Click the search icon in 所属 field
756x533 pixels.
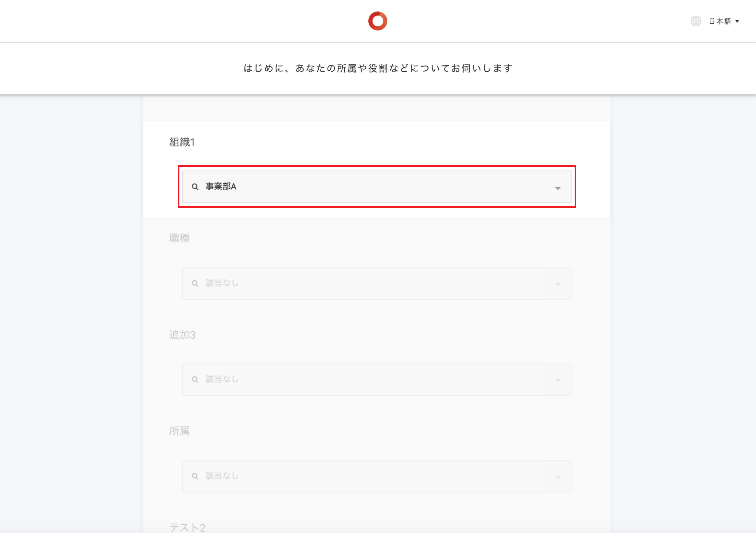coord(195,476)
